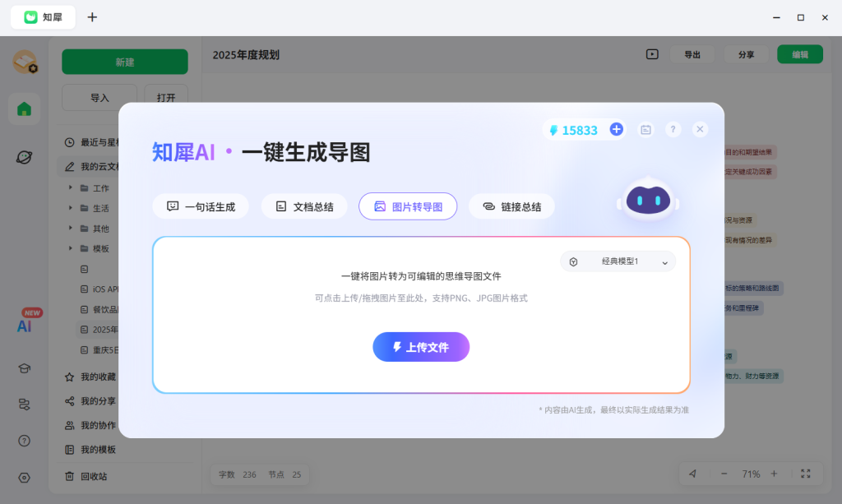Click the 71% zoom level
This screenshot has height=504, width=842.
pyautogui.click(x=751, y=474)
